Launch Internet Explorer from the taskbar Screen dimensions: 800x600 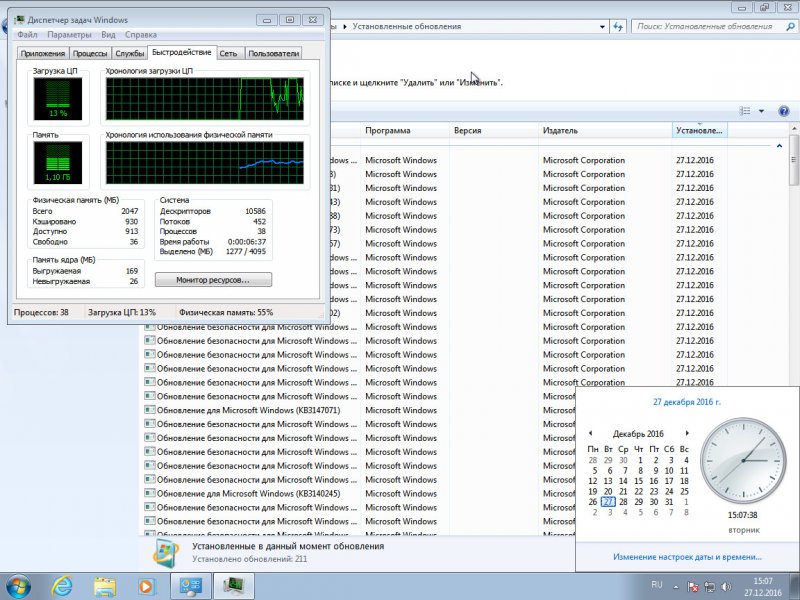[62, 587]
